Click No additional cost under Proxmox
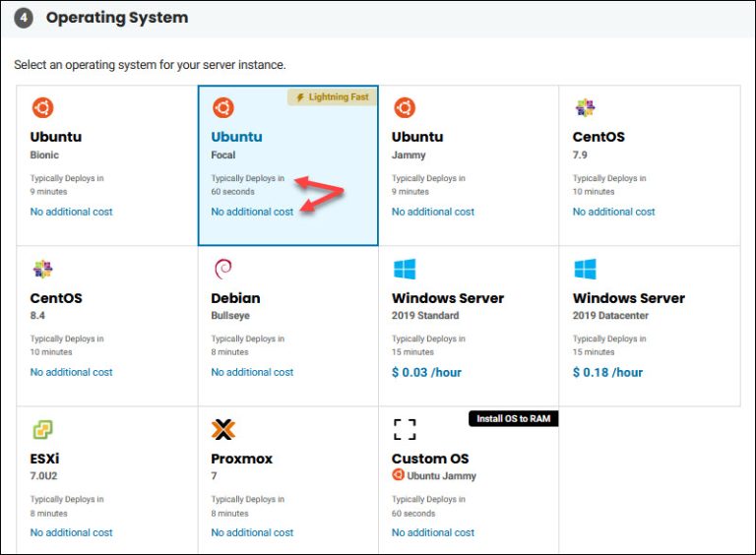756x555 pixels. click(x=252, y=532)
